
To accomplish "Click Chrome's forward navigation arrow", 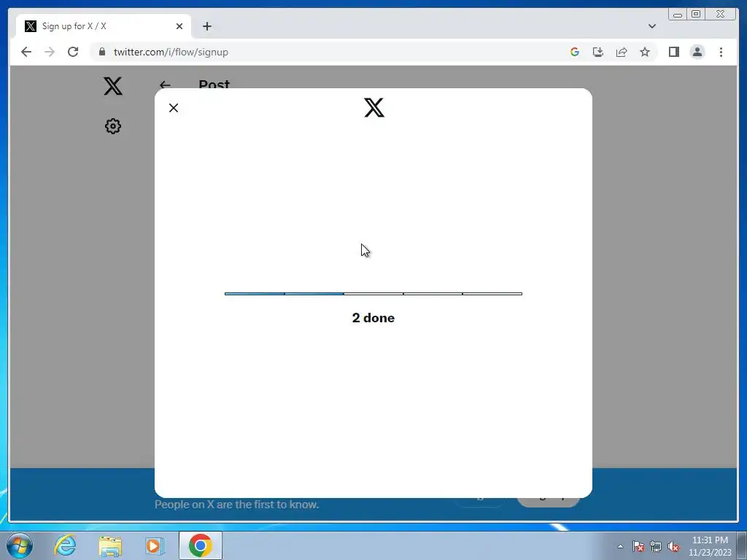I will [50, 52].
